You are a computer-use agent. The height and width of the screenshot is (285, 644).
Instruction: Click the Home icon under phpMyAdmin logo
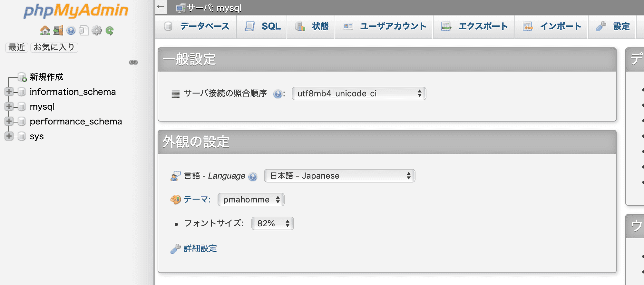[45, 31]
